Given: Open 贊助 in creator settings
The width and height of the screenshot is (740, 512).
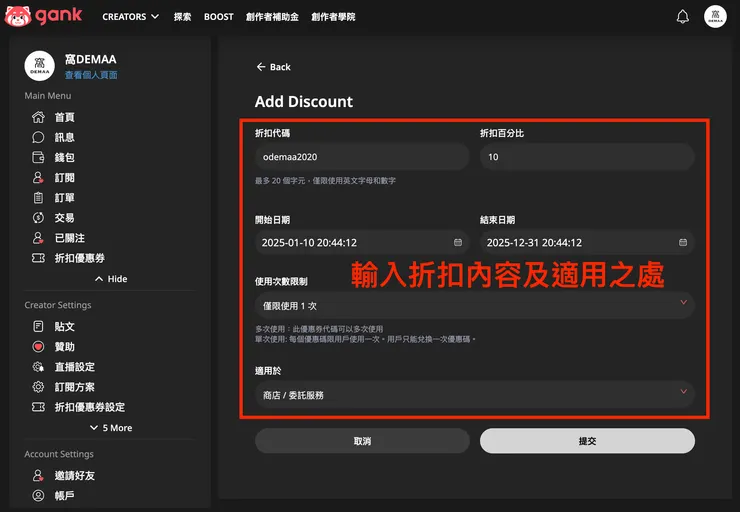Looking at the screenshot, I should point(65,347).
